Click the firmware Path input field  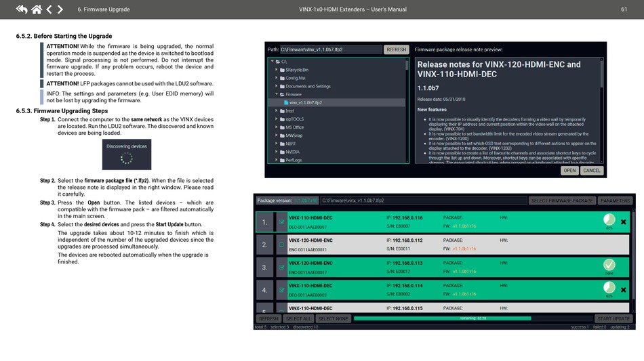point(331,49)
